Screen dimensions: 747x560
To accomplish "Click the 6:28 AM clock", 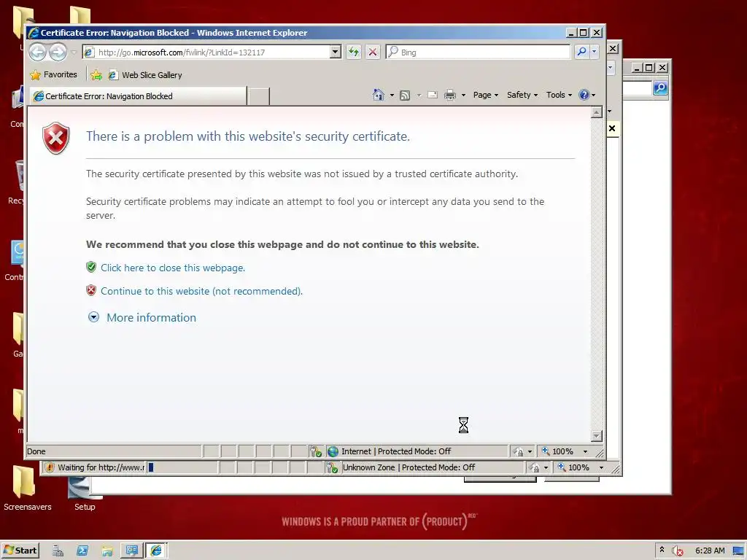I will [710, 551].
